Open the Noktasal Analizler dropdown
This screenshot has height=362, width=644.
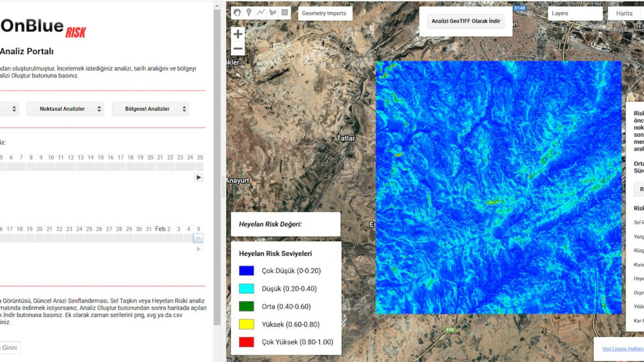click(x=65, y=109)
